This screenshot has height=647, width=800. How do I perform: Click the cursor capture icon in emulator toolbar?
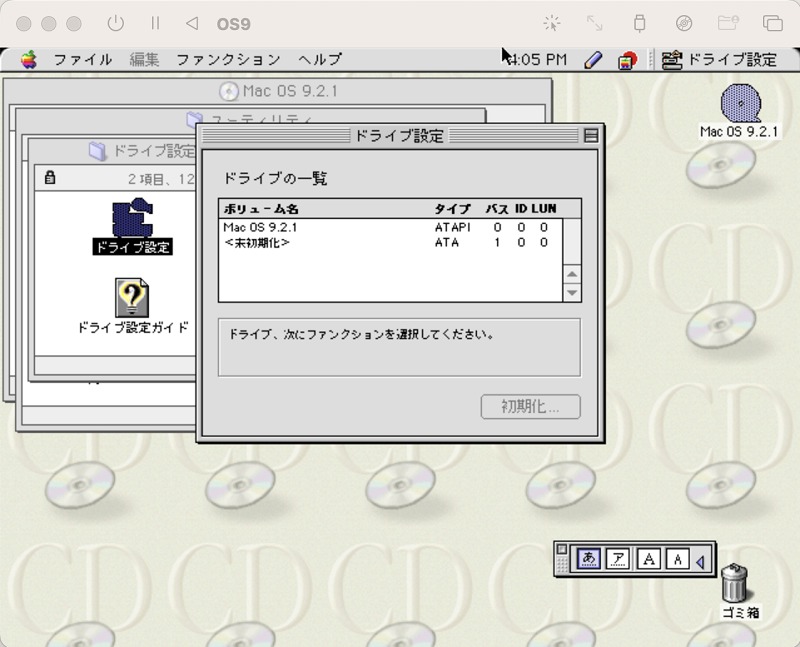pyautogui.click(x=552, y=23)
